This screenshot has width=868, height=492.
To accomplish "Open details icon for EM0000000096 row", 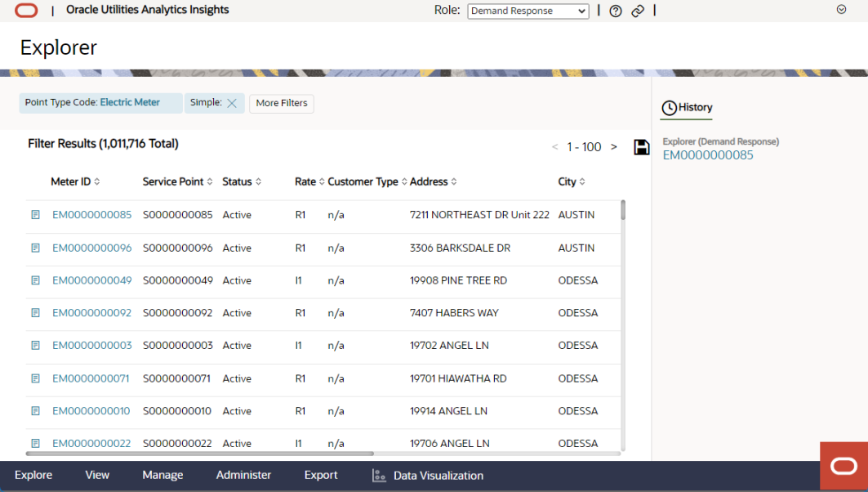I will coord(35,248).
